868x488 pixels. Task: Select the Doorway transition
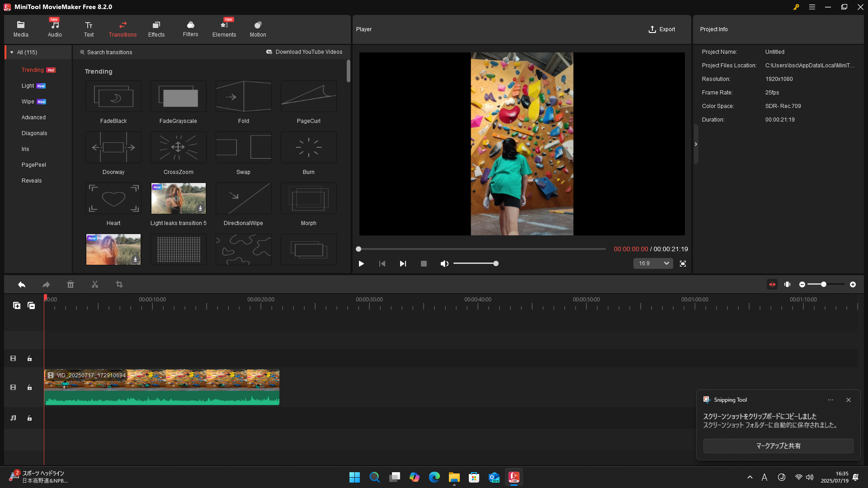113,147
